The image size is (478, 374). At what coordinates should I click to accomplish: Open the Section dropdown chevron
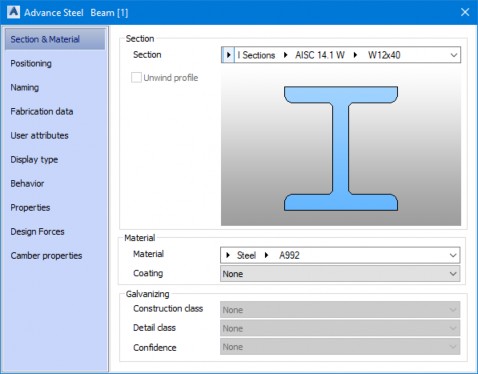click(x=454, y=55)
